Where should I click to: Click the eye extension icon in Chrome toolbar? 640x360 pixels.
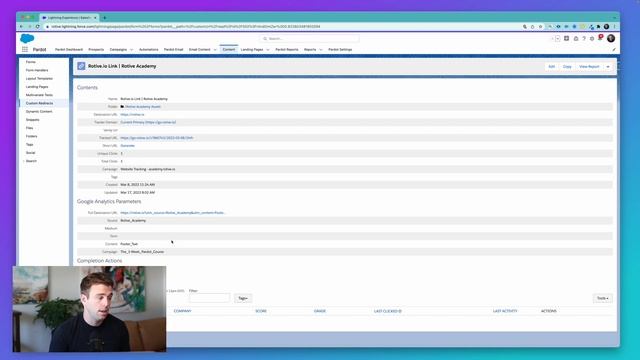click(558, 27)
